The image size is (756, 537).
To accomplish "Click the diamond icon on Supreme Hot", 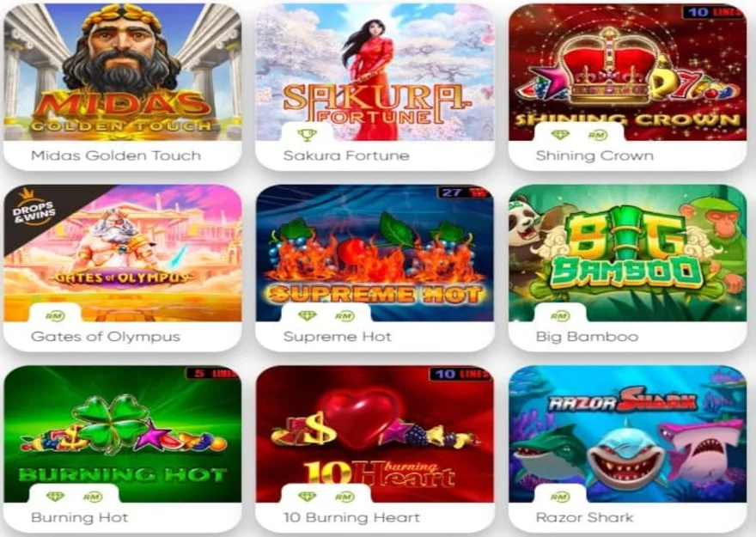I will (x=308, y=315).
